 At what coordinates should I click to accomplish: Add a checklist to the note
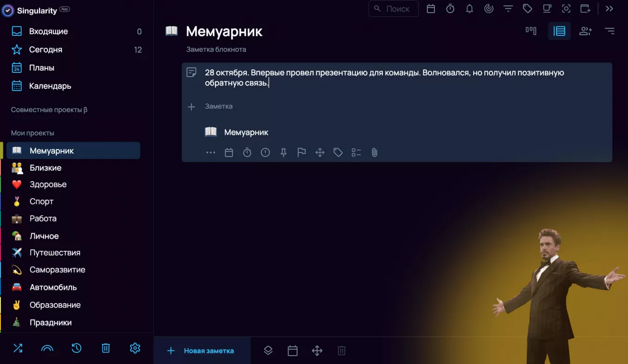pos(356,152)
